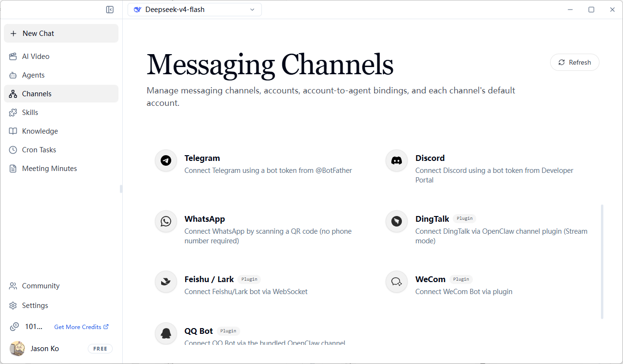Open the WhatsApp channel icon
Screen dimensions: 623x364
(166, 221)
